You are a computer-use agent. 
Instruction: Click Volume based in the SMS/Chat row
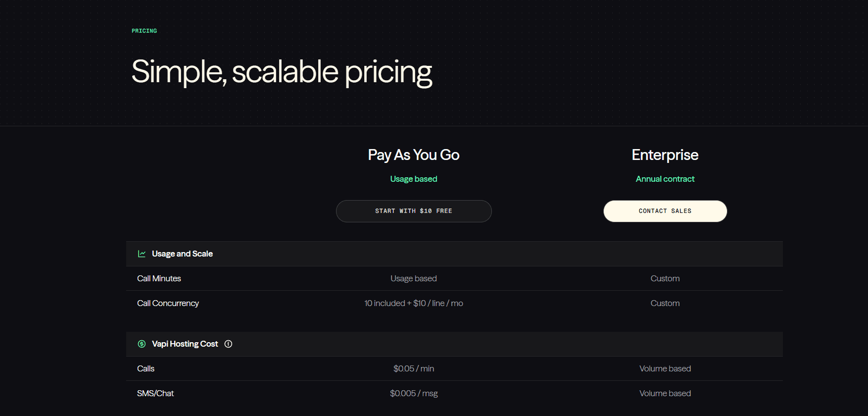665,393
